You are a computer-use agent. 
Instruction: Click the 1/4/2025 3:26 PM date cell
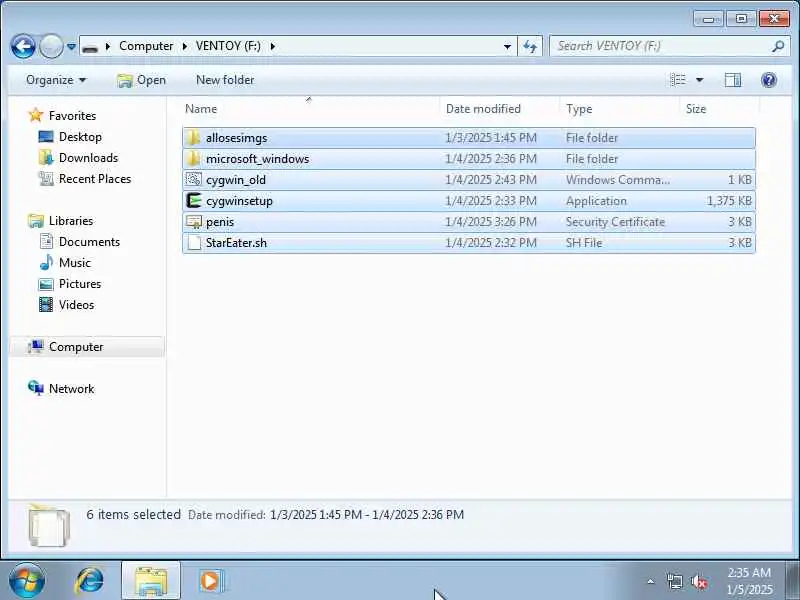pos(491,221)
